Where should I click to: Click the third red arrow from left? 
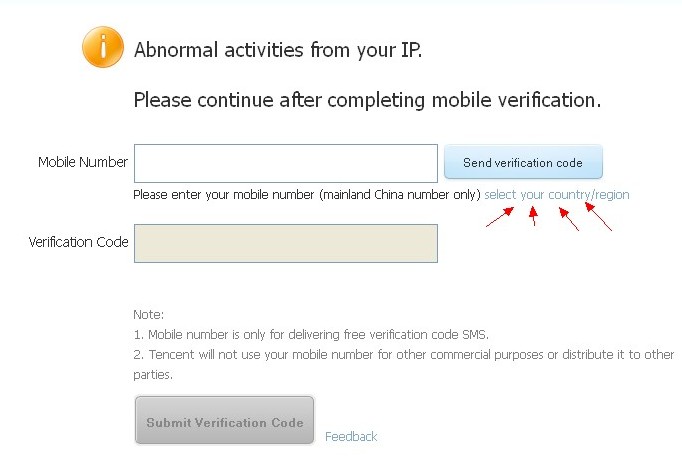tap(568, 218)
